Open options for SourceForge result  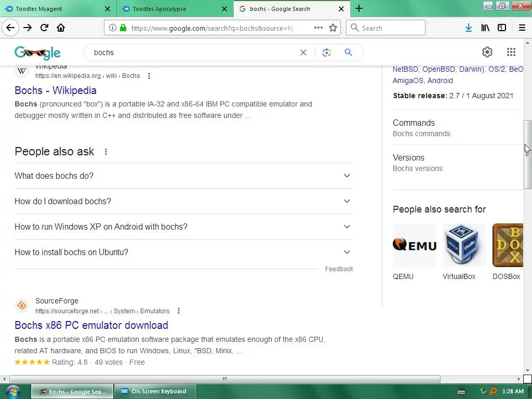[179, 311]
